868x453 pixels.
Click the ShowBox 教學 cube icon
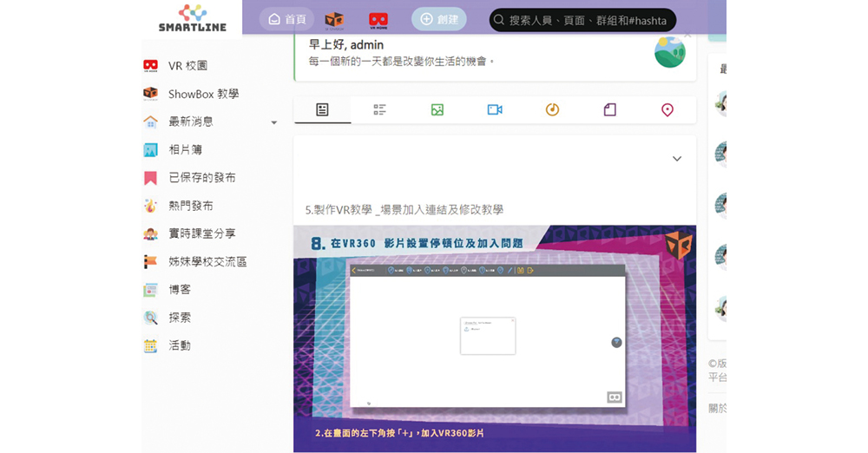(150, 94)
